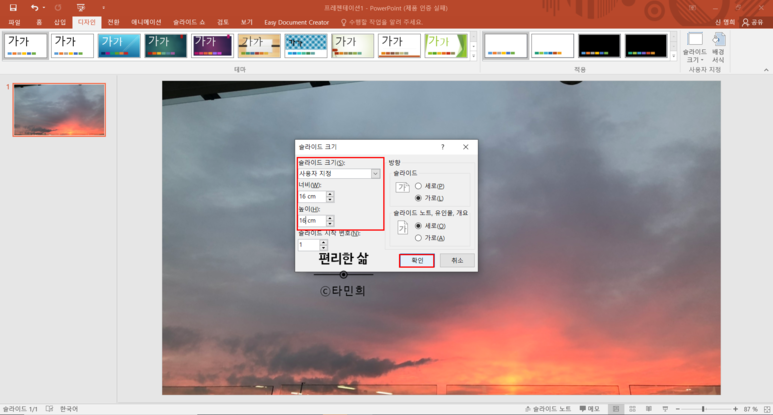Click the spell check icon in status bar
This screenshot has height=415, width=773.
pos(49,409)
